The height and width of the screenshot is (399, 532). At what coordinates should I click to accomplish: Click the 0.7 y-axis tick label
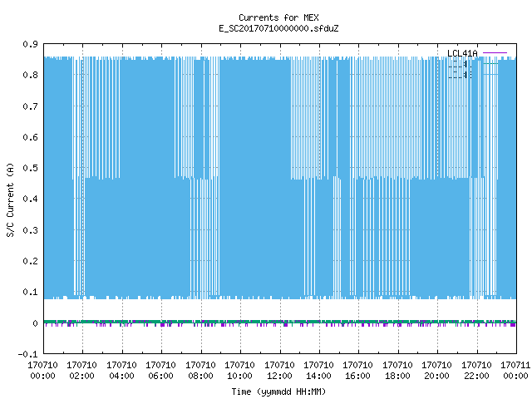tap(30, 106)
